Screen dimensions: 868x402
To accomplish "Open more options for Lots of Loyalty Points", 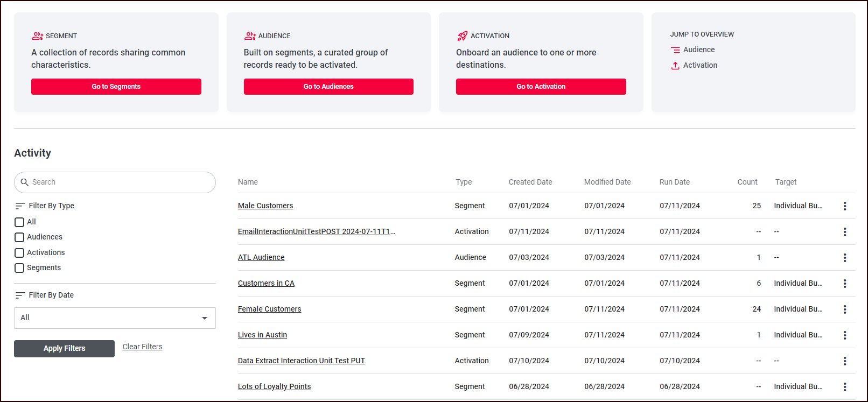I will point(844,387).
